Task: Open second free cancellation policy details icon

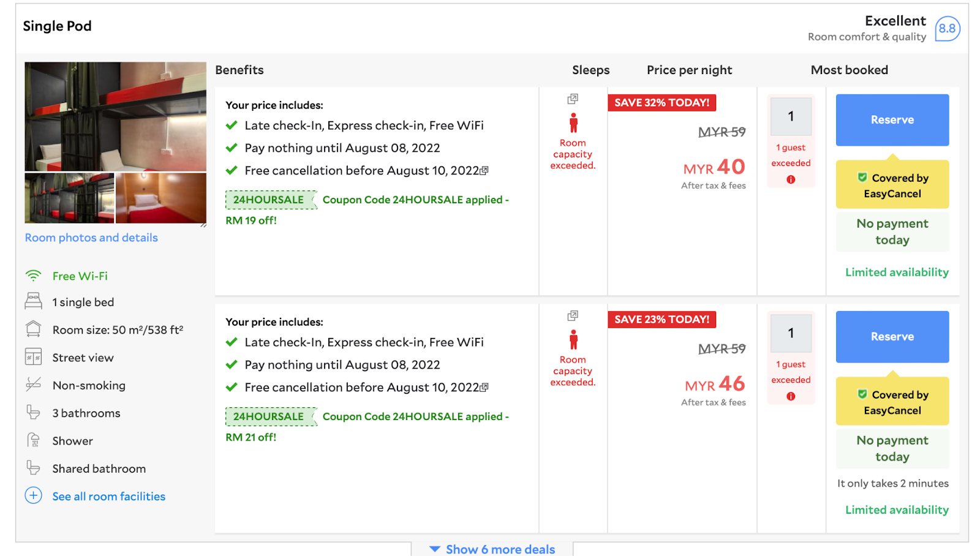Action: pyautogui.click(x=484, y=388)
